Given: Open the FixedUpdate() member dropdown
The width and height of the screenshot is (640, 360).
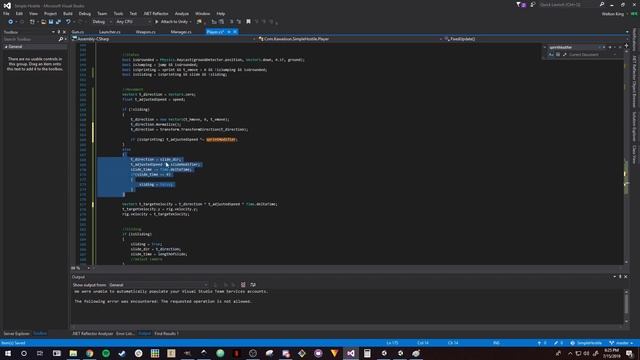Looking at the screenshot, I should coord(536,39).
